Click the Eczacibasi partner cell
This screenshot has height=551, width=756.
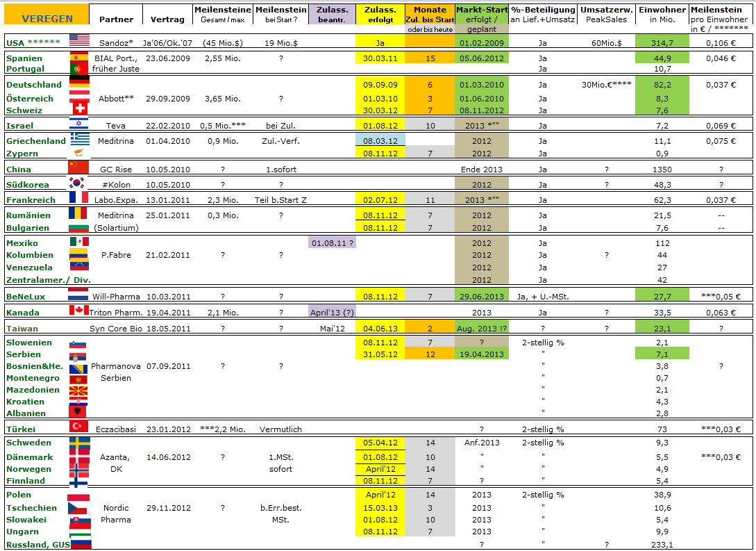tap(116, 429)
